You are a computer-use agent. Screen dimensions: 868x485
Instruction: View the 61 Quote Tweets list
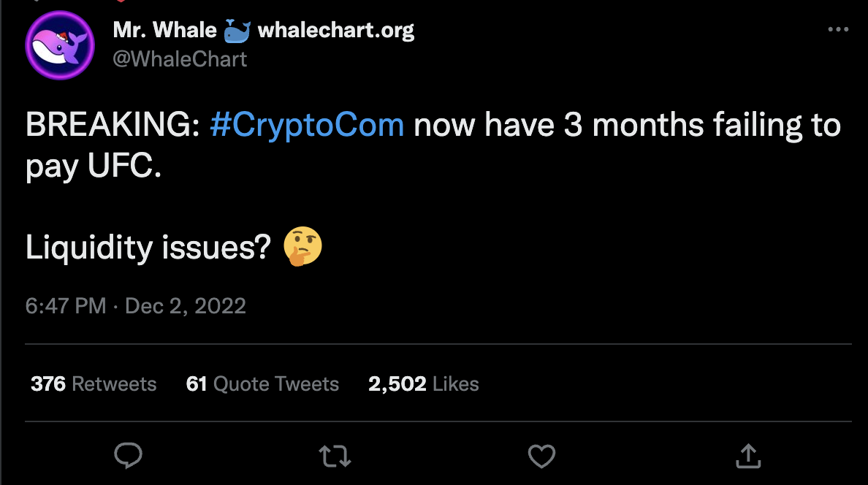pyautogui.click(x=262, y=383)
